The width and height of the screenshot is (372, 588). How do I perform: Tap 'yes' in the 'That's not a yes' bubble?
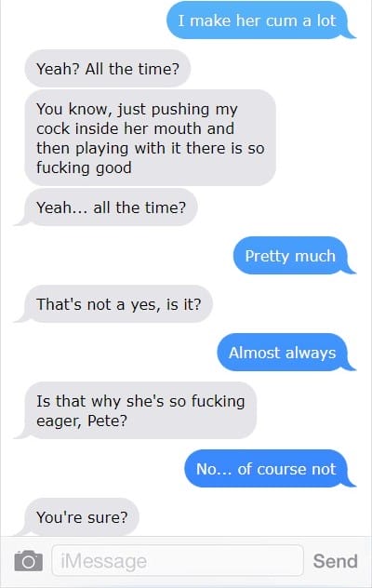coord(142,305)
